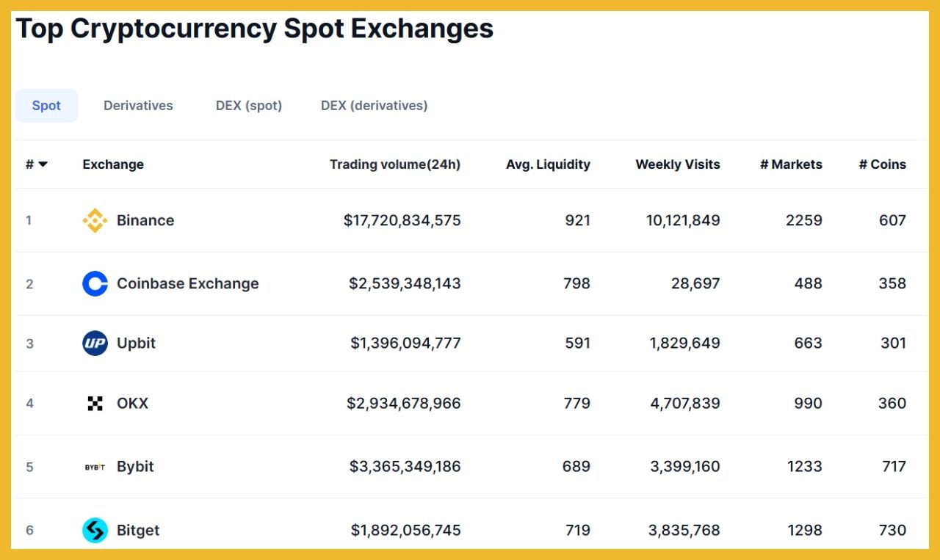Sort by Weekly Visits column header

tap(677, 164)
